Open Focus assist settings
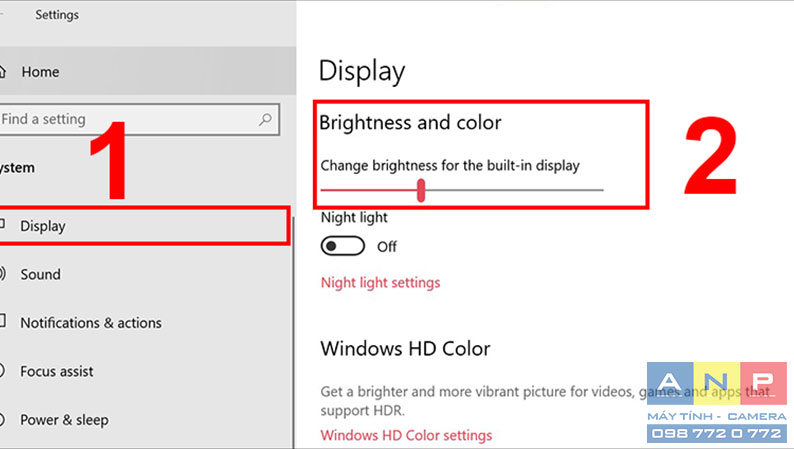Image resolution: width=794 pixels, height=449 pixels. pyautogui.click(x=146, y=372)
